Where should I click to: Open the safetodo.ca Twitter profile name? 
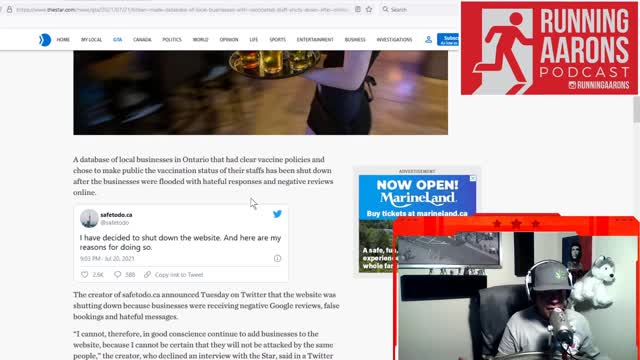[x=116, y=215]
